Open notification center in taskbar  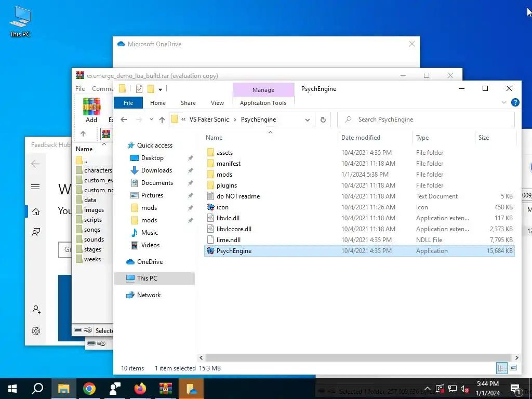[515, 389]
